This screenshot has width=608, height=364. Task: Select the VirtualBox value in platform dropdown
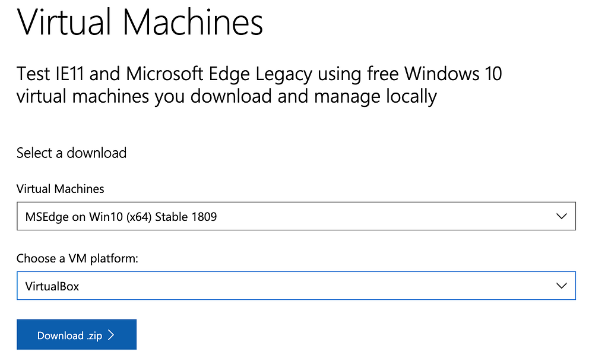coord(52,286)
